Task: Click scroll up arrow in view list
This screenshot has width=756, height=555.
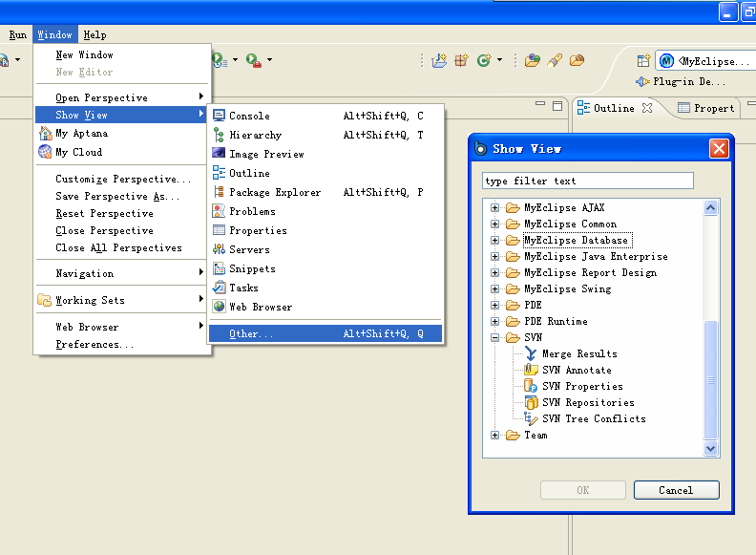Action: pyautogui.click(x=711, y=208)
